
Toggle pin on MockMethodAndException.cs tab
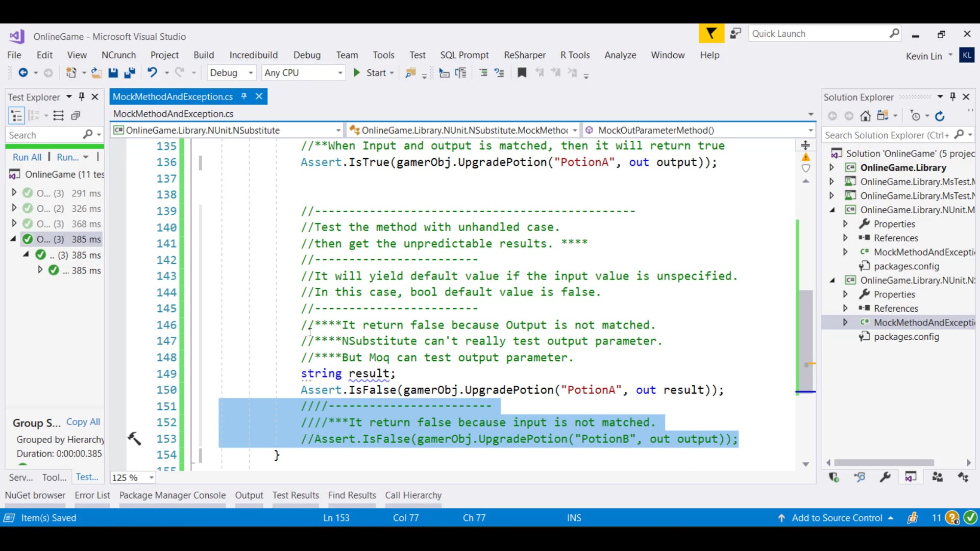[244, 96]
